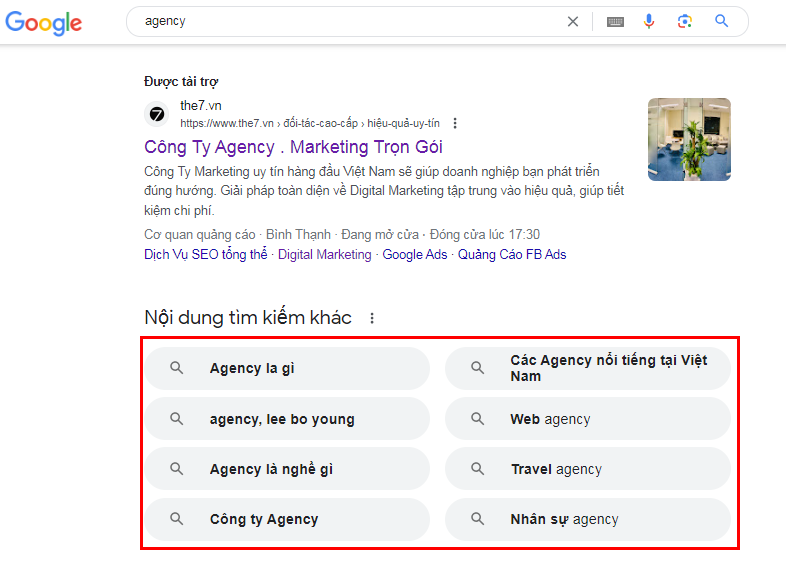Open the three-dot menu next to "Nội dung tìm kiếm khác"
786x578 pixels.
point(372,318)
